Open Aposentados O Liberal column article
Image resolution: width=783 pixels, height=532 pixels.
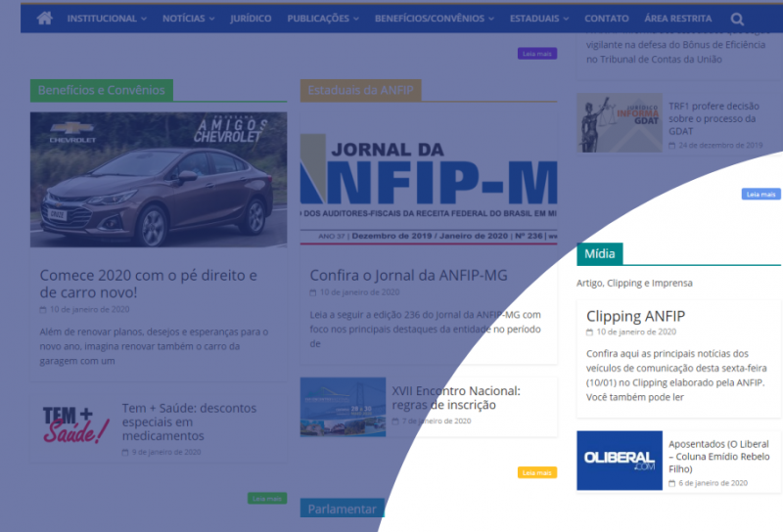[719, 457]
